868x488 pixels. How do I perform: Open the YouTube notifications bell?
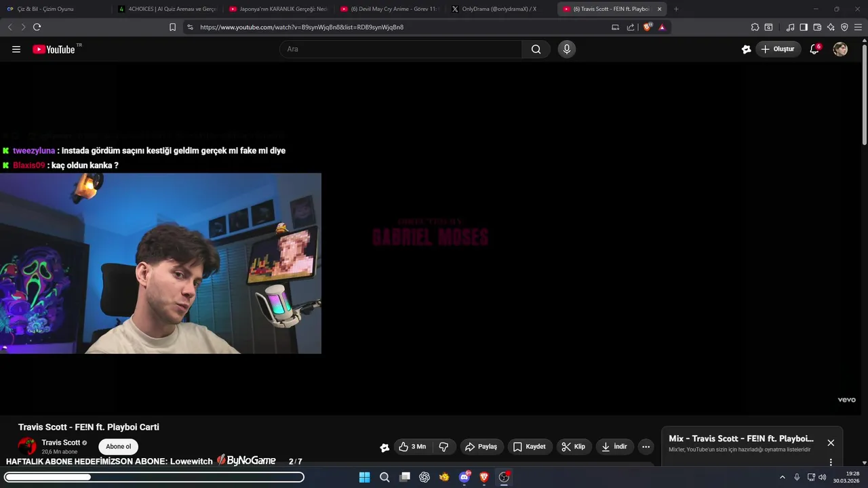[x=814, y=49]
